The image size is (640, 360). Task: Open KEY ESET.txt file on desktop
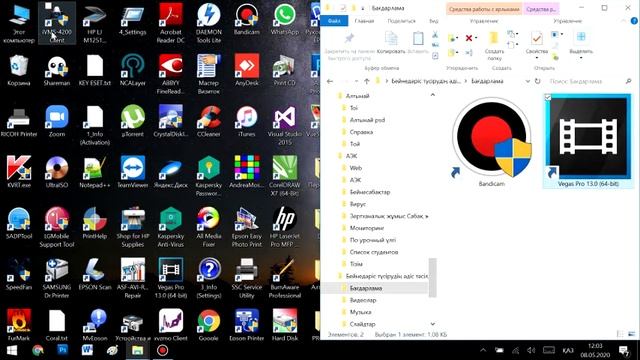95,70
